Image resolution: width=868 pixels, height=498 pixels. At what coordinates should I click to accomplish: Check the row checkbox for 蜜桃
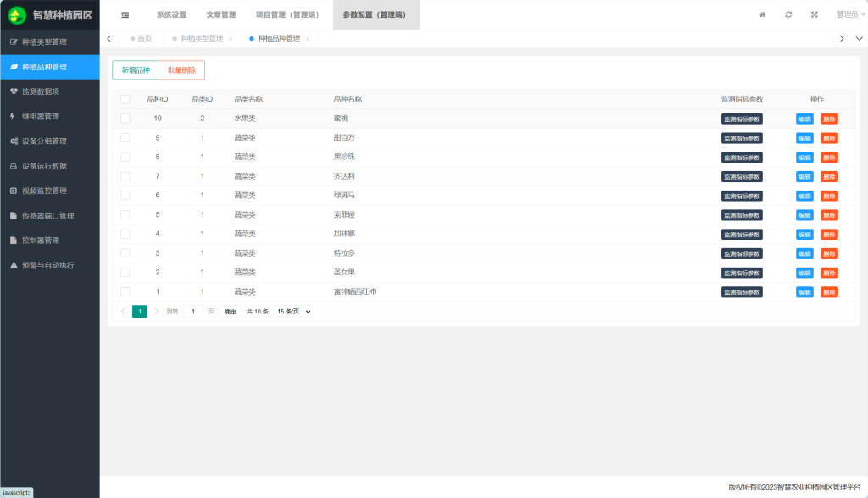click(x=125, y=119)
